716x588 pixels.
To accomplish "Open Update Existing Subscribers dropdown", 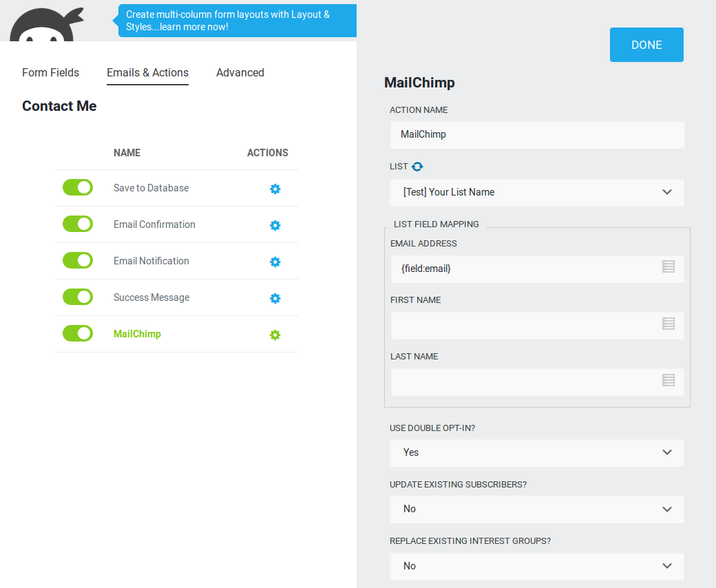I will pyautogui.click(x=537, y=509).
